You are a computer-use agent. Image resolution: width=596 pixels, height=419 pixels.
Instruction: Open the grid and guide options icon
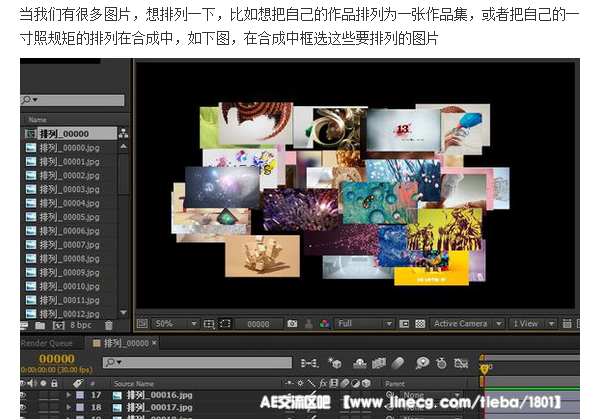pyautogui.click(x=209, y=324)
